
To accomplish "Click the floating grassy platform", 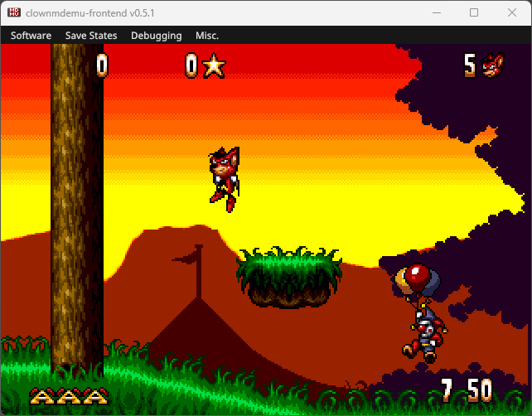I will 289,278.
